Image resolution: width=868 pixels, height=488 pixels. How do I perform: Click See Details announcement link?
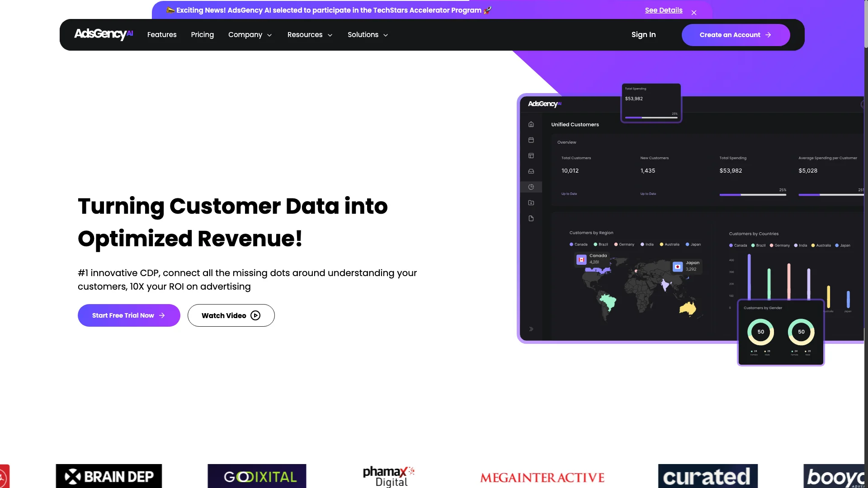[664, 10]
